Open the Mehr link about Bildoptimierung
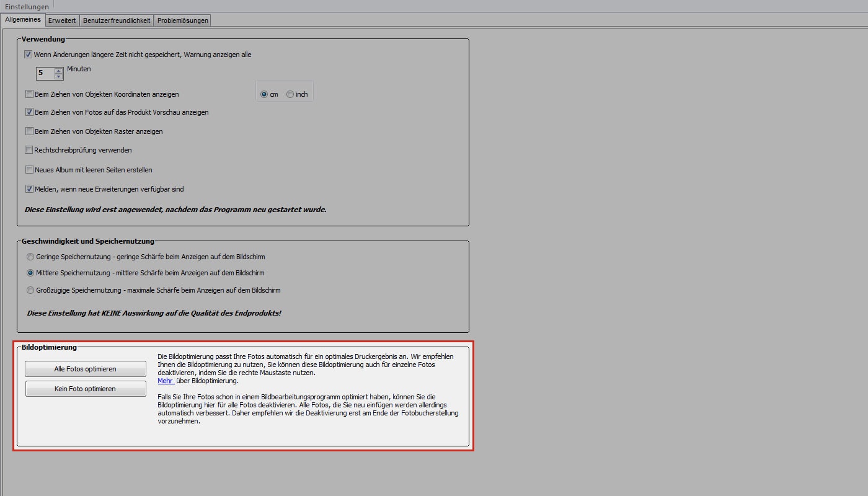 165,381
